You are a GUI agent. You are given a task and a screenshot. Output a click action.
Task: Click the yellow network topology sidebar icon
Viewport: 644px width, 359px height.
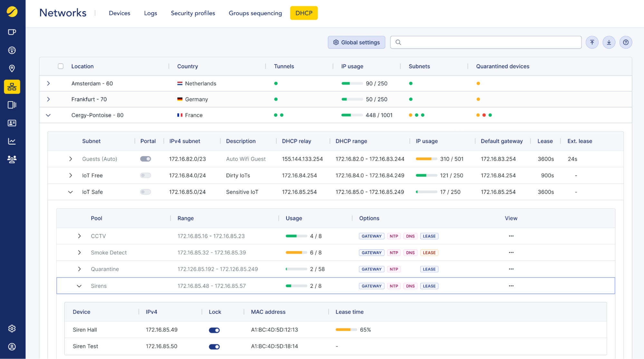pos(12,87)
